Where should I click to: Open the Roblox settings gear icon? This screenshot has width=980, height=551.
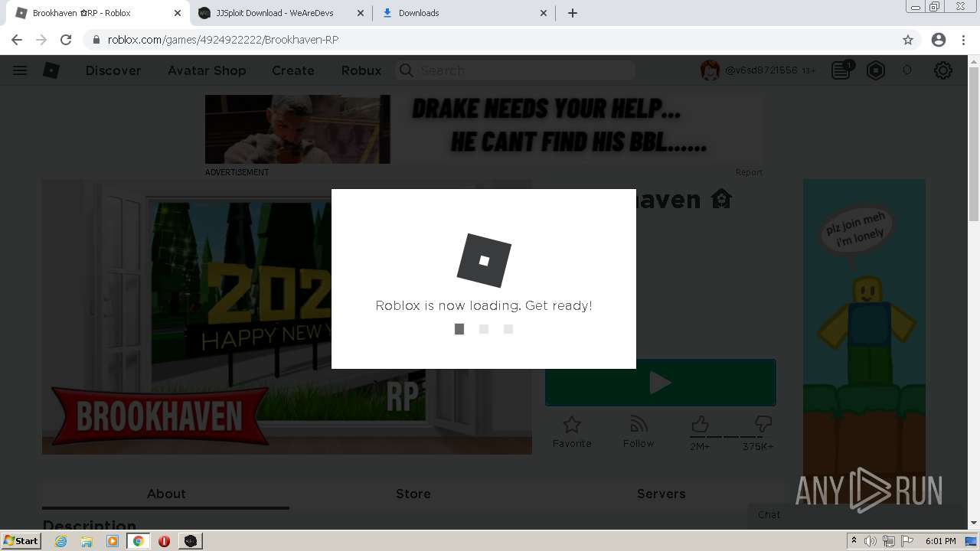point(943,70)
